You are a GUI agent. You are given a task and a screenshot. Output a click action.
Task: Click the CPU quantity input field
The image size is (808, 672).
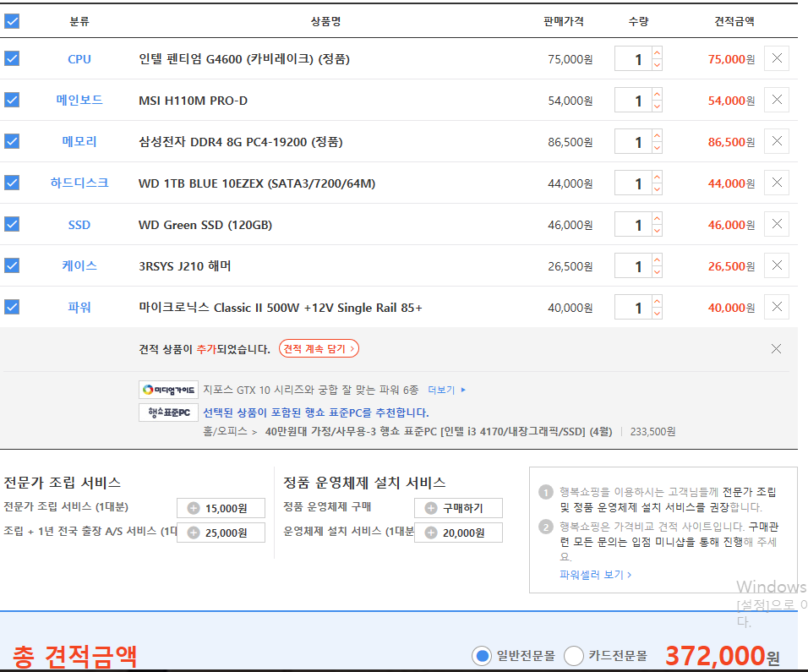coord(633,59)
